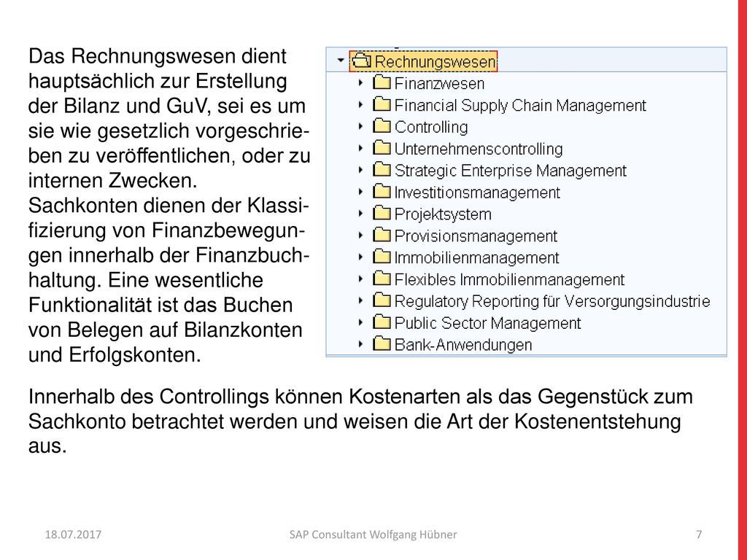Click the Immobilienmanagement folder icon
This screenshot has width=747, height=560.
tap(382, 257)
